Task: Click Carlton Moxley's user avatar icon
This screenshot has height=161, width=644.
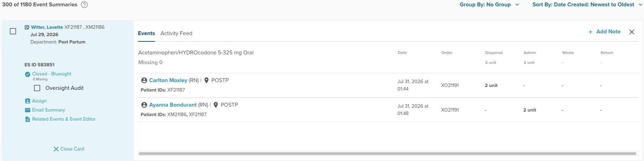Action: pyautogui.click(x=144, y=80)
